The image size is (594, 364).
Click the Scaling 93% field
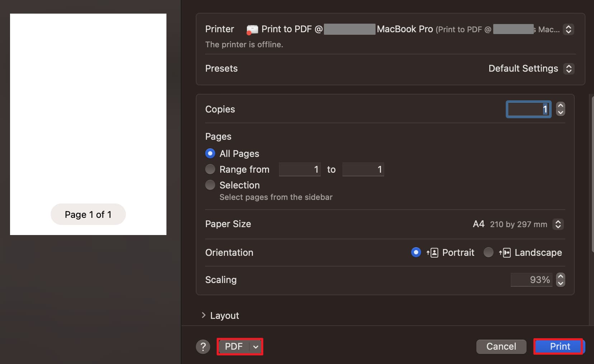532,280
